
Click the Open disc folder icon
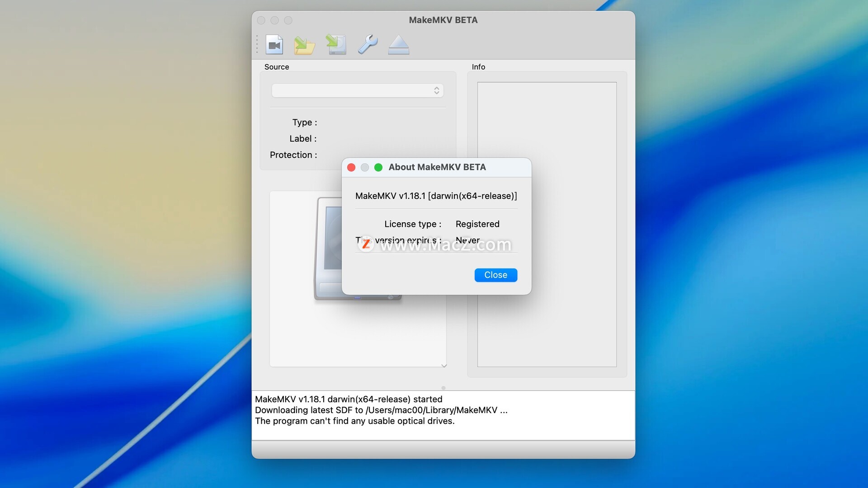pyautogui.click(x=304, y=45)
